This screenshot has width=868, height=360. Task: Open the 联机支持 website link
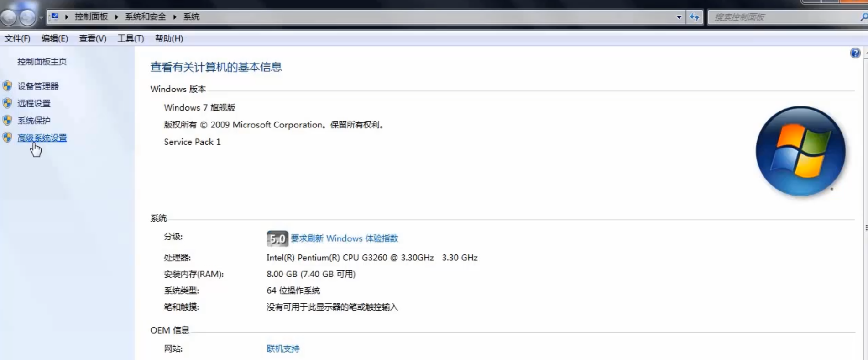[x=283, y=349]
